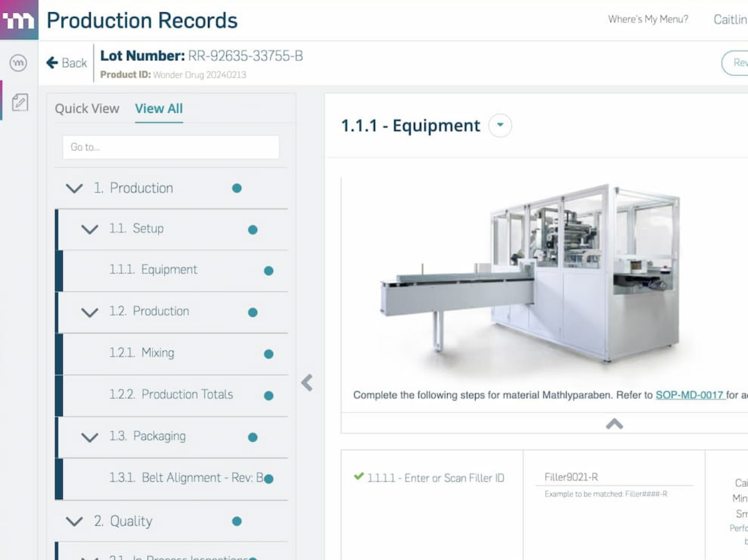The height and width of the screenshot is (560, 748).
Task: Select 1.2.2. Production Totals in tree
Action: click(173, 395)
